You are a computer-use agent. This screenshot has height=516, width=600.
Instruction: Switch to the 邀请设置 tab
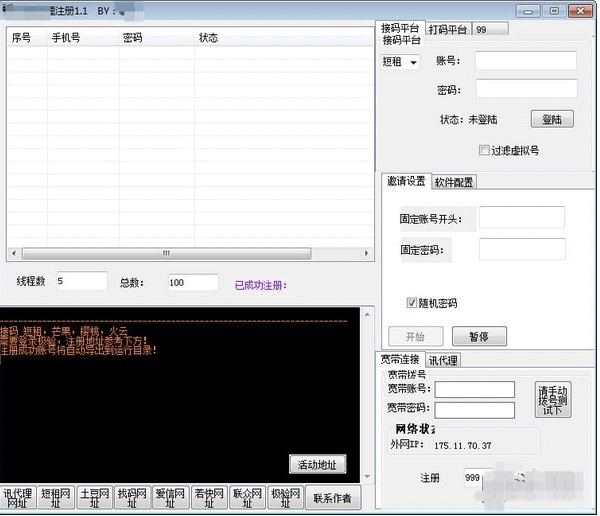(x=406, y=181)
